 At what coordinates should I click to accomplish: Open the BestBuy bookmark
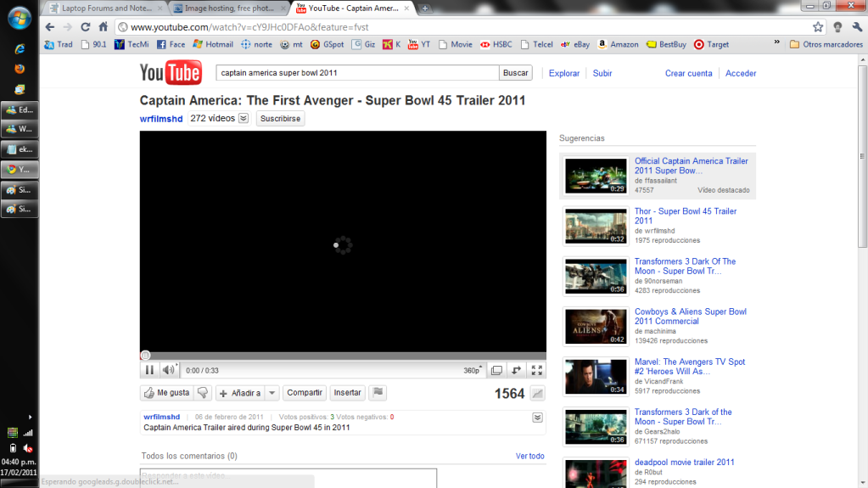667,44
